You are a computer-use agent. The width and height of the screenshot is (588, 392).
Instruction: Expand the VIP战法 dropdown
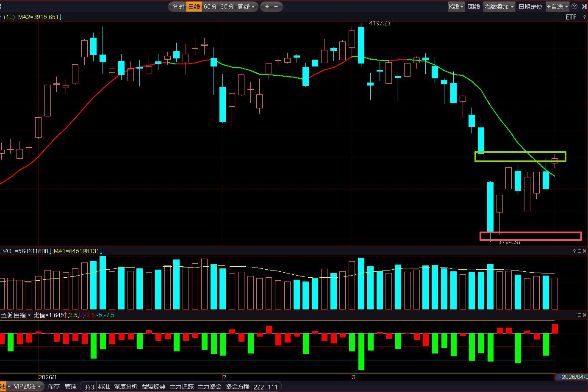28,386
